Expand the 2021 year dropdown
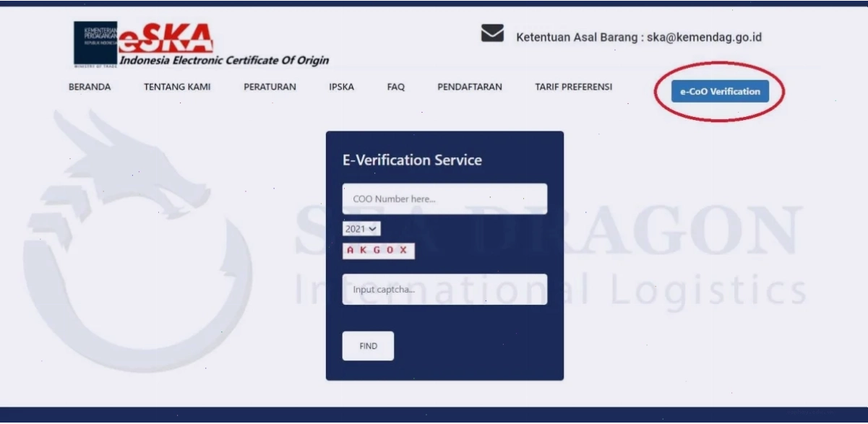 [361, 228]
